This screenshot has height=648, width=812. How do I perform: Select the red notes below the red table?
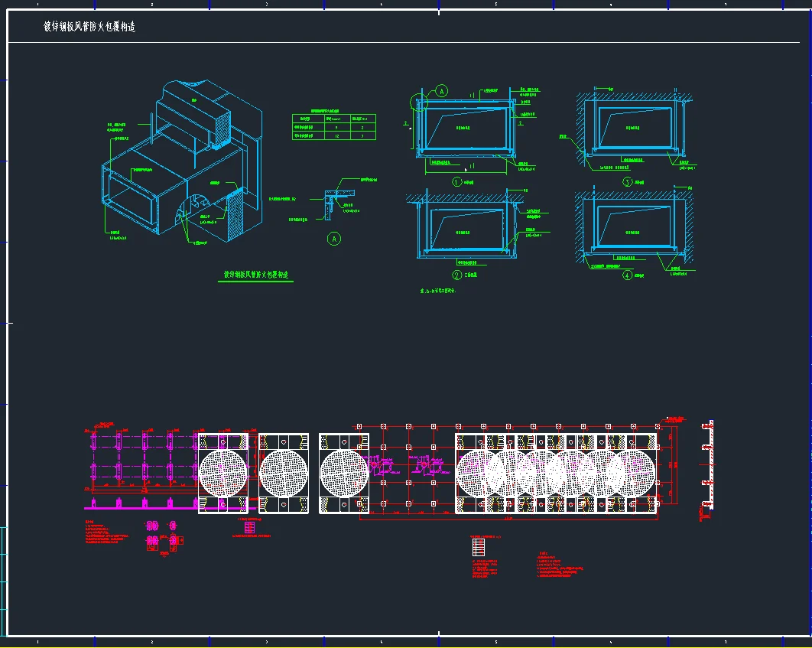[x=486, y=568]
